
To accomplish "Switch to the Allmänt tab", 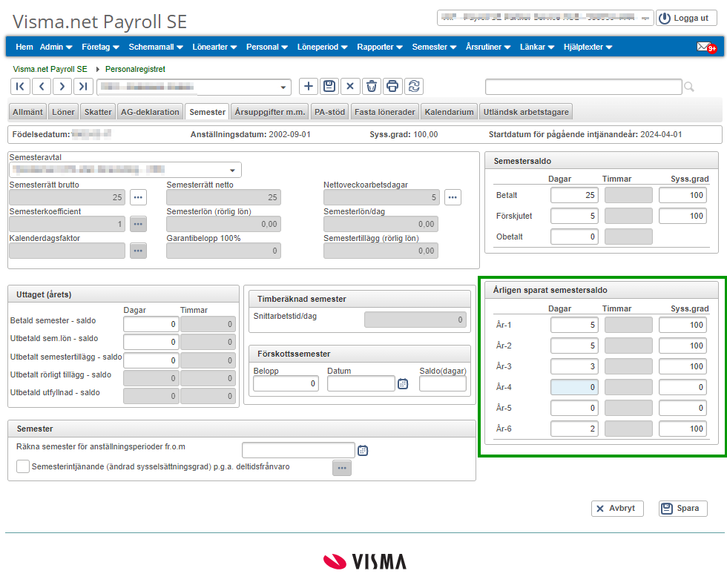I will [x=27, y=112].
